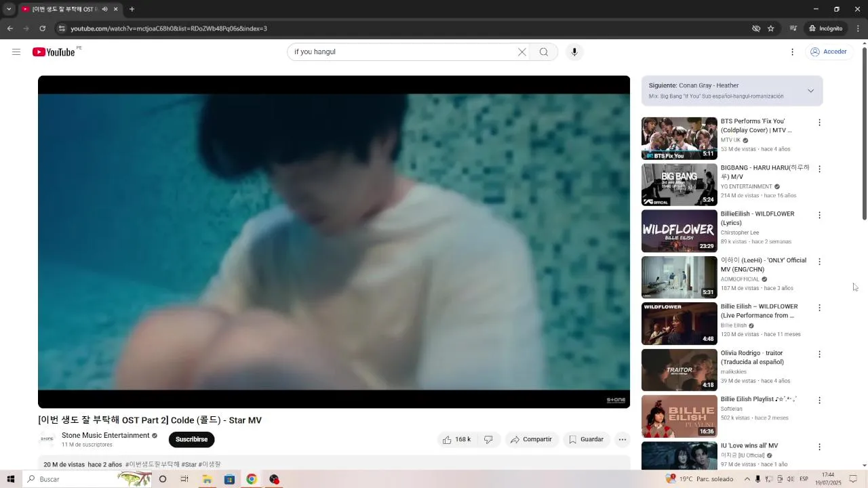868x488 pixels.
Task: Click the page vertical scrollbar thumb
Action: [864, 134]
